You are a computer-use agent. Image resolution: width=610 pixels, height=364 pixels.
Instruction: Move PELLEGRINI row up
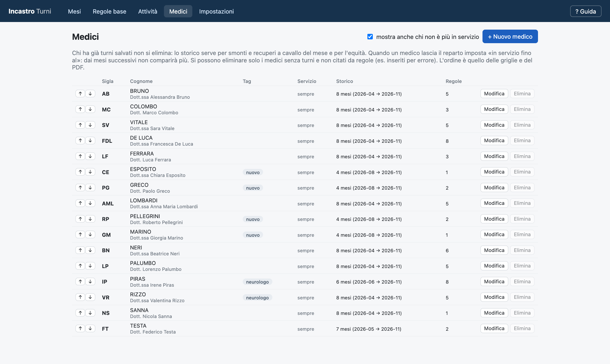(x=80, y=219)
